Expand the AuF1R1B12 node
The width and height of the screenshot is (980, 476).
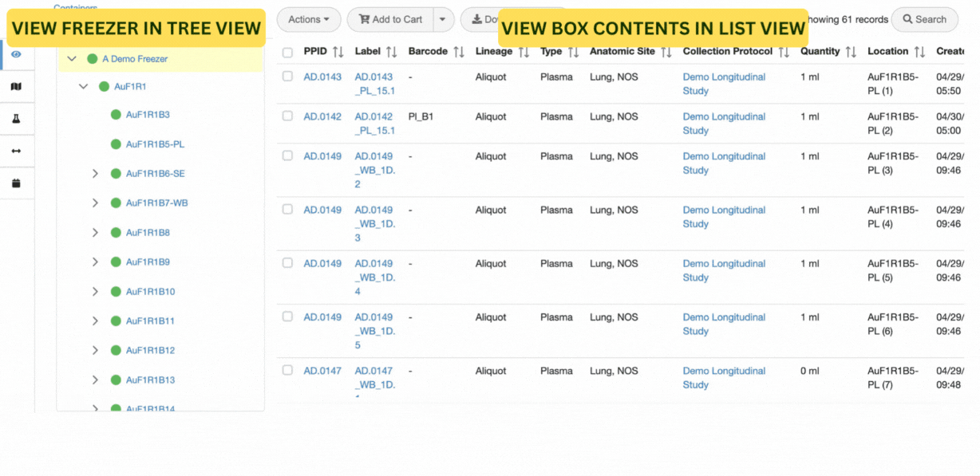click(x=95, y=351)
